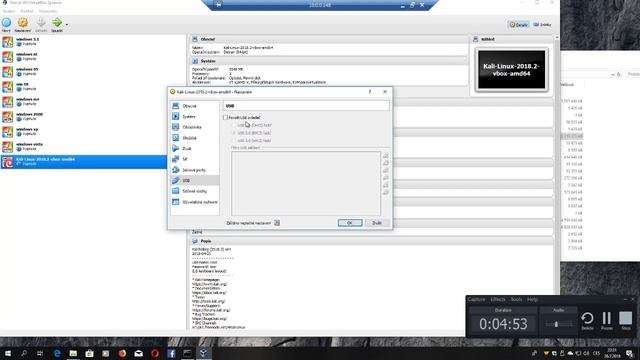Image resolution: width=640 pixels, height=360 pixels.
Task: Open Síť network category in settings
Action: [x=195, y=159]
